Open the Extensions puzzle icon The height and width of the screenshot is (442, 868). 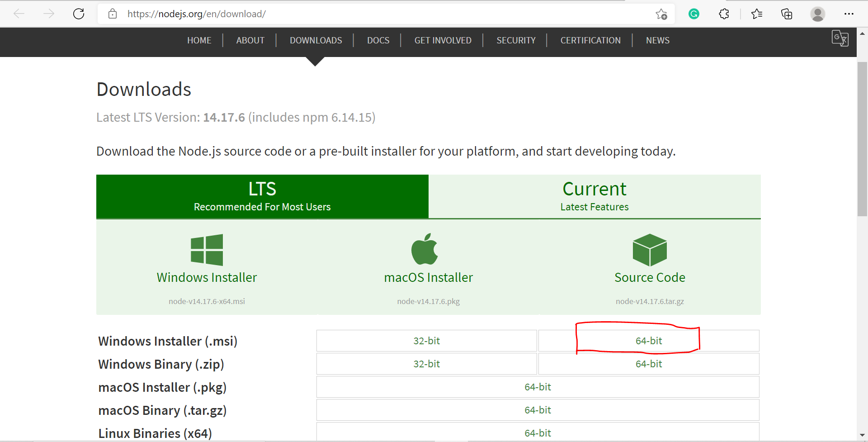(x=724, y=14)
